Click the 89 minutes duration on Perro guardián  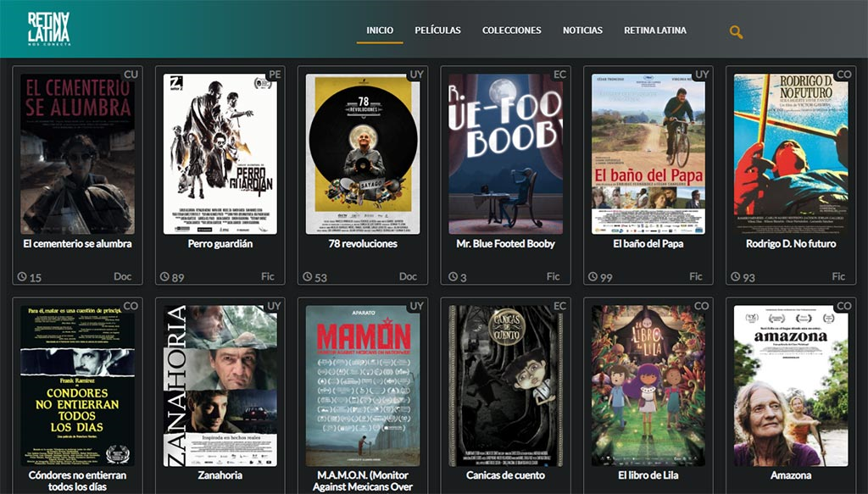pos(178,277)
